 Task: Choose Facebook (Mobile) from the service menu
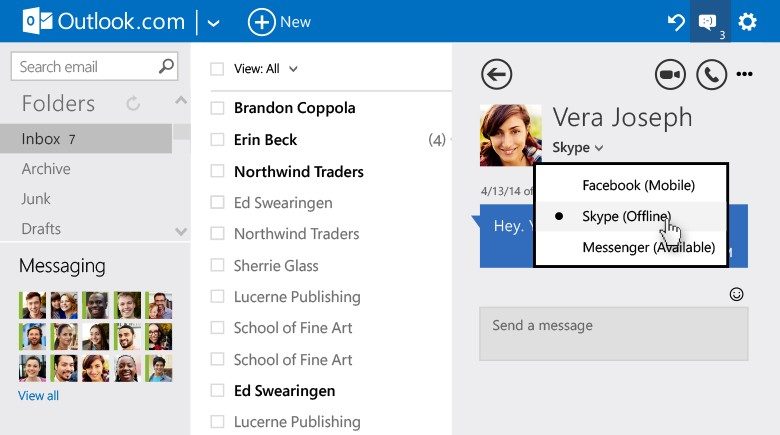click(638, 185)
